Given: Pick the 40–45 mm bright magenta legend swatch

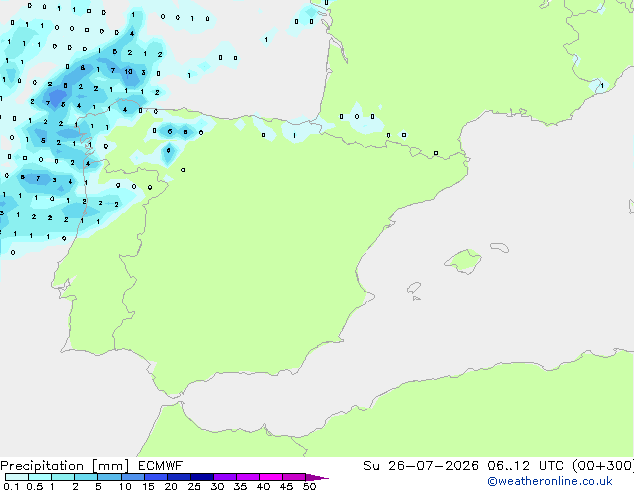Looking at the screenshot, I should coord(271,477).
